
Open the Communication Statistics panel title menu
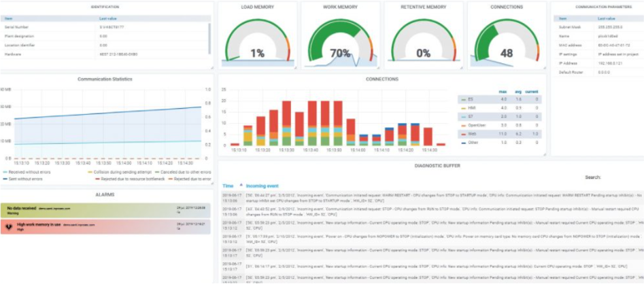[x=105, y=79]
